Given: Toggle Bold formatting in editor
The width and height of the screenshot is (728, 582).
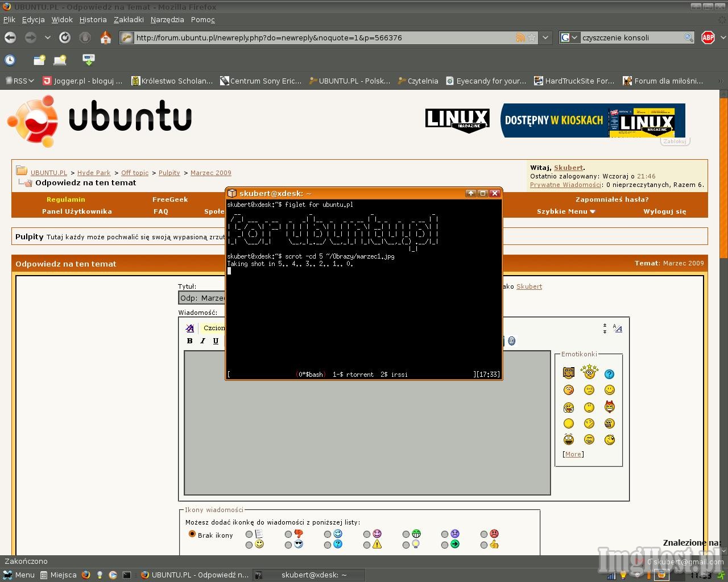Looking at the screenshot, I should pos(190,341).
